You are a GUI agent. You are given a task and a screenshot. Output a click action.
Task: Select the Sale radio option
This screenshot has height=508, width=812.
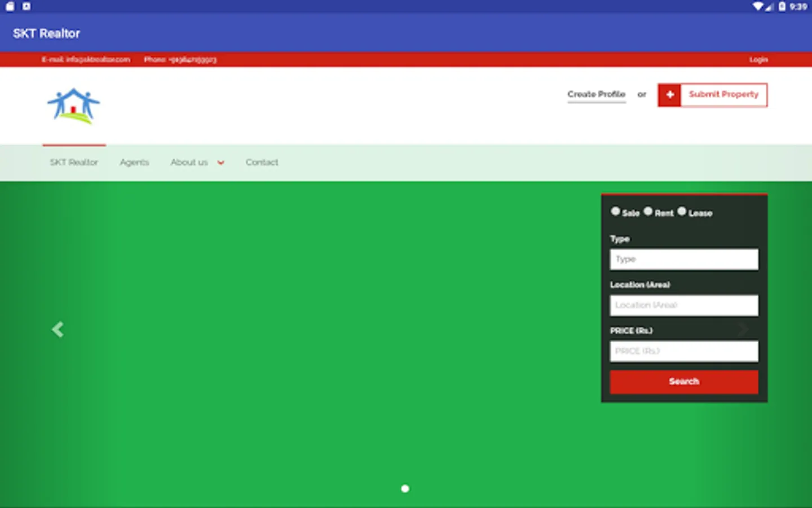click(x=615, y=211)
